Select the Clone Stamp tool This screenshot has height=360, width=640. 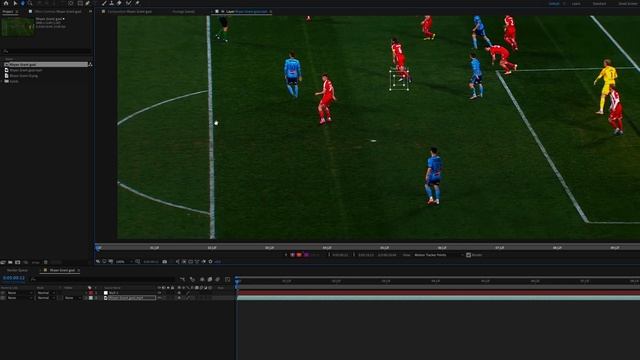coord(111,3)
